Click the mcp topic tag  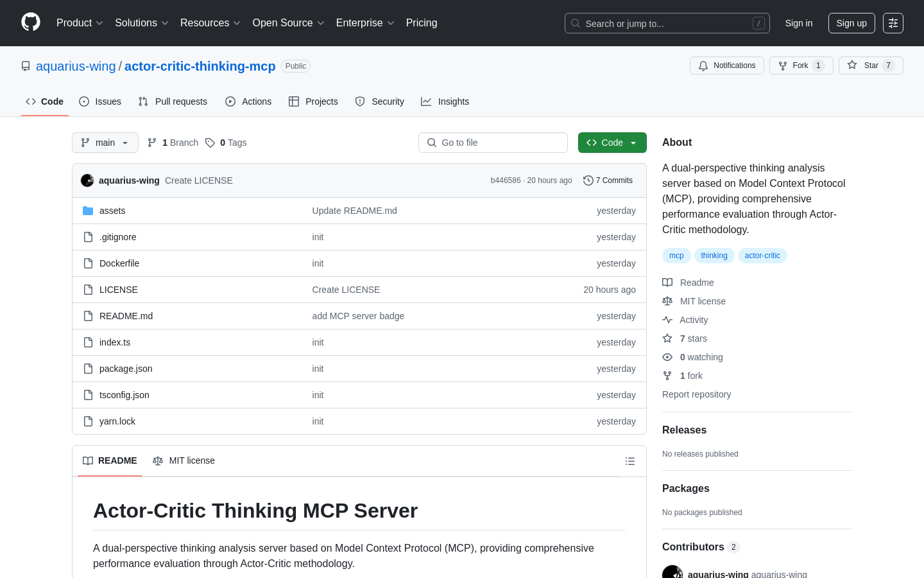click(x=676, y=256)
